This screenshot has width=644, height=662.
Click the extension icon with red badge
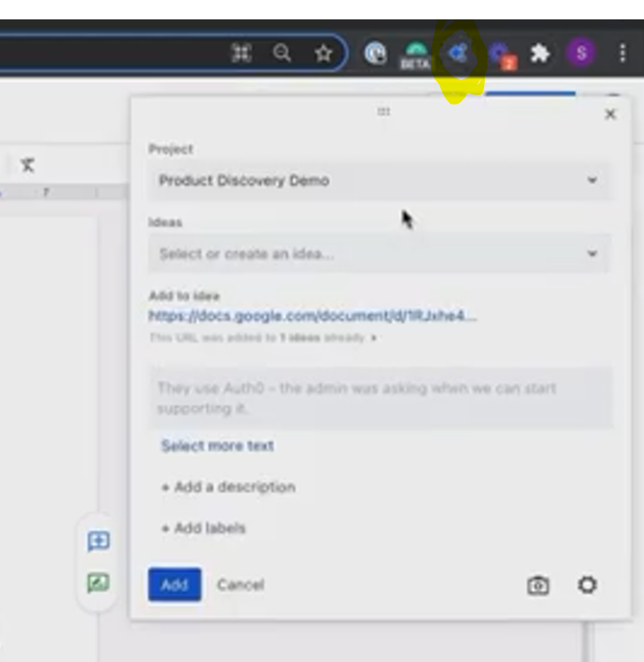503,56
